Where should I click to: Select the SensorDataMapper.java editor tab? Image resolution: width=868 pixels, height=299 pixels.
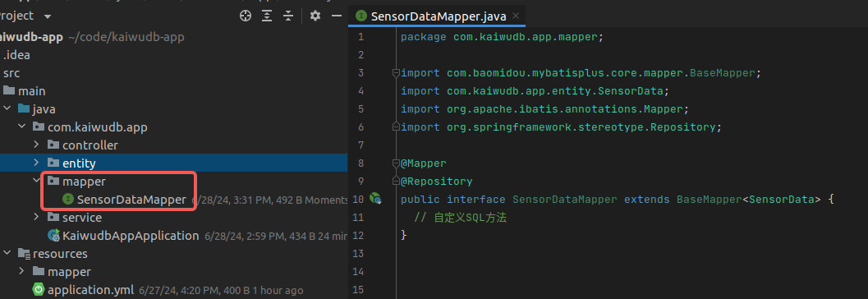438,16
